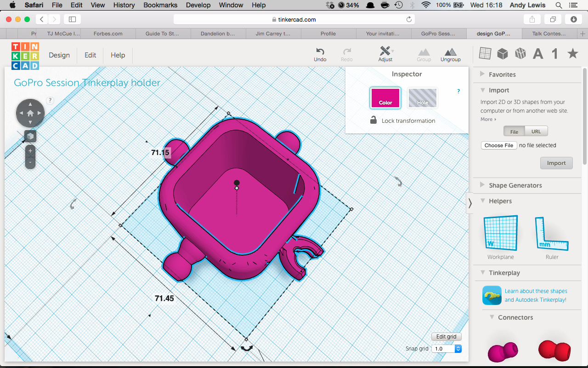Expand the Favorites section
588x368 pixels.
coord(502,75)
